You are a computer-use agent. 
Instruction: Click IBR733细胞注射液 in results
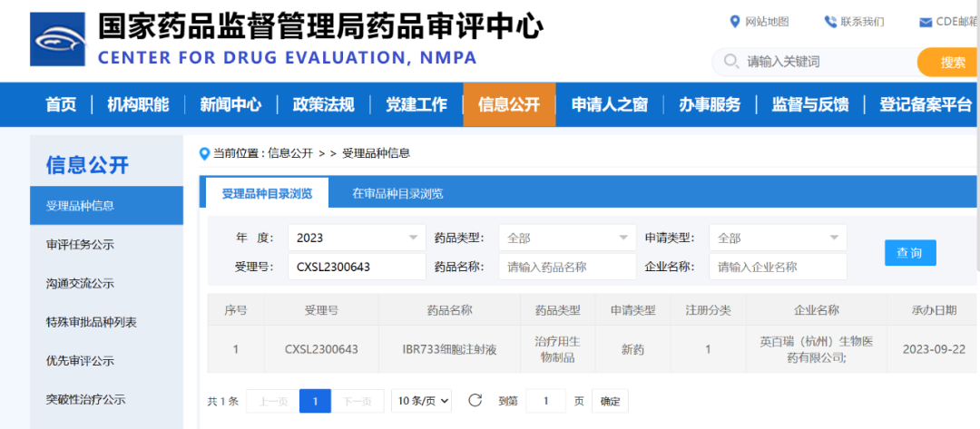point(449,349)
